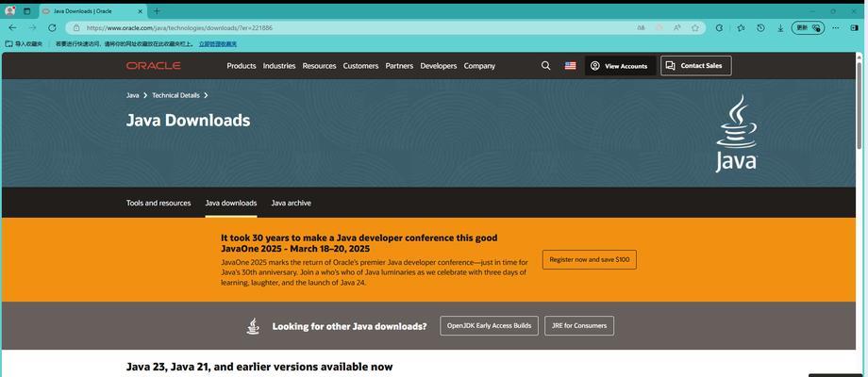Switch to the Tools and resources tab
Image resolution: width=868 pixels, height=377 pixels.
159,203
